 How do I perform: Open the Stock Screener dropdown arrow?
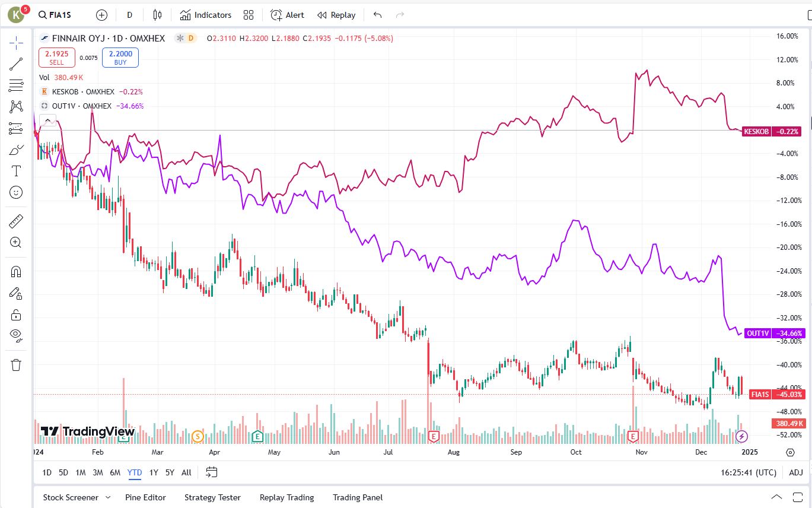pos(108,497)
